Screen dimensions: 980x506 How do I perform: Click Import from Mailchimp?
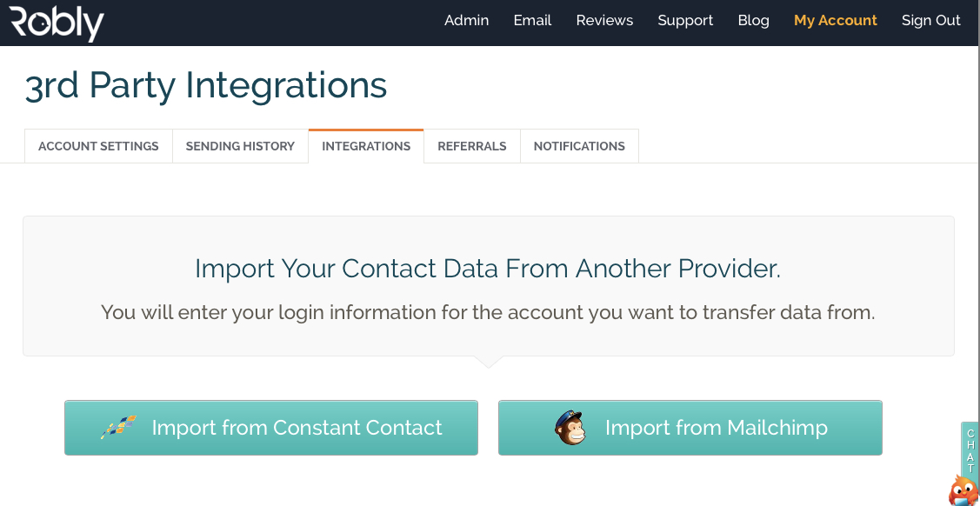pyautogui.click(x=690, y=427)
